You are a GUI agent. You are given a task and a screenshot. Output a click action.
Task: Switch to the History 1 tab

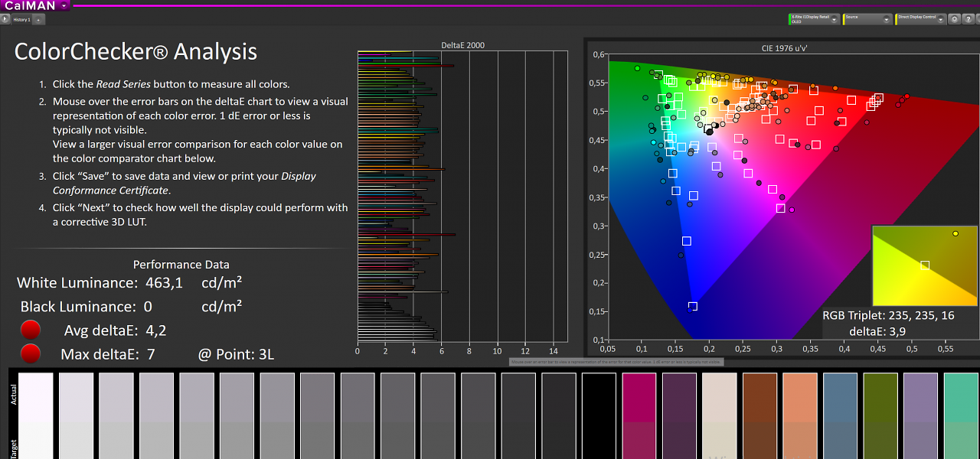(21, 19)
